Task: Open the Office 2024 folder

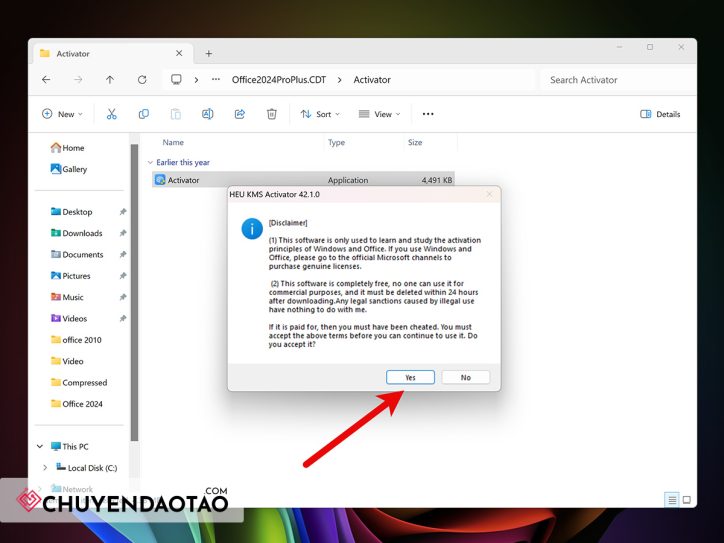Action: point(77,404)
